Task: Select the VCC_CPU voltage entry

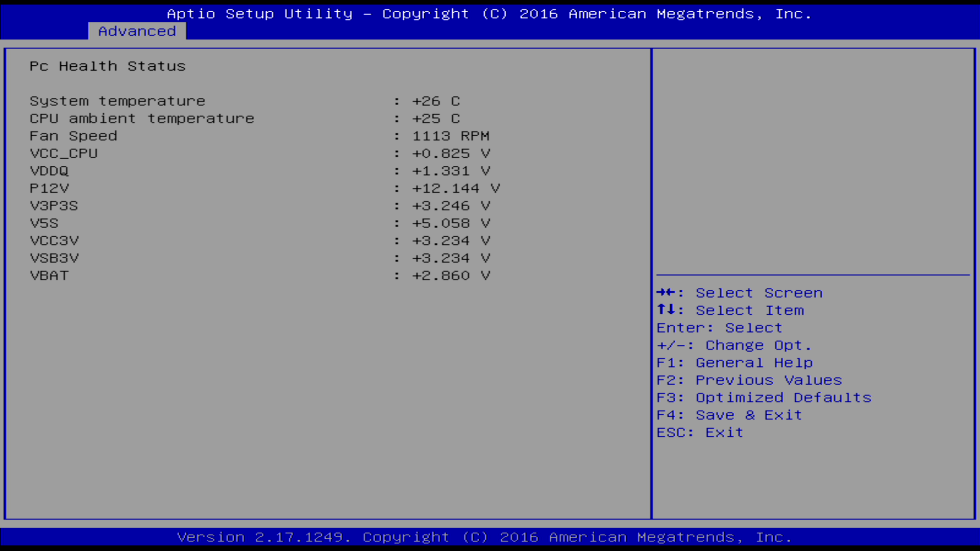Action: pyautogui.click(x=63, y=154)
